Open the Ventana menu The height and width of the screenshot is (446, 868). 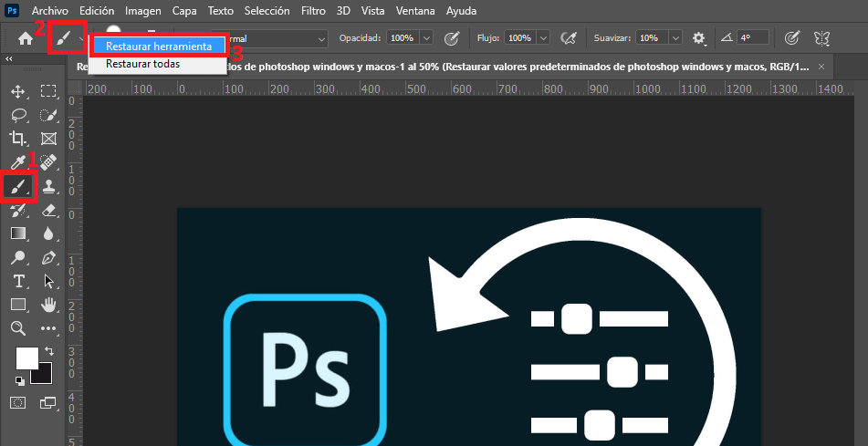415,11
